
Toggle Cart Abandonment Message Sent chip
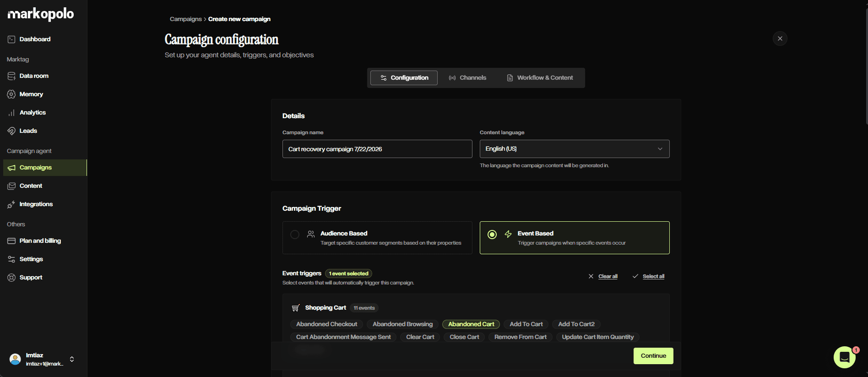click(x=343, y=337)
